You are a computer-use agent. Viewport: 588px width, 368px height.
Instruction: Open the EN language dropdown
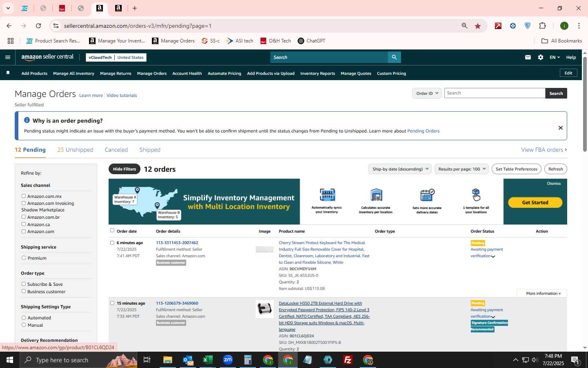(x=555, y=57)
